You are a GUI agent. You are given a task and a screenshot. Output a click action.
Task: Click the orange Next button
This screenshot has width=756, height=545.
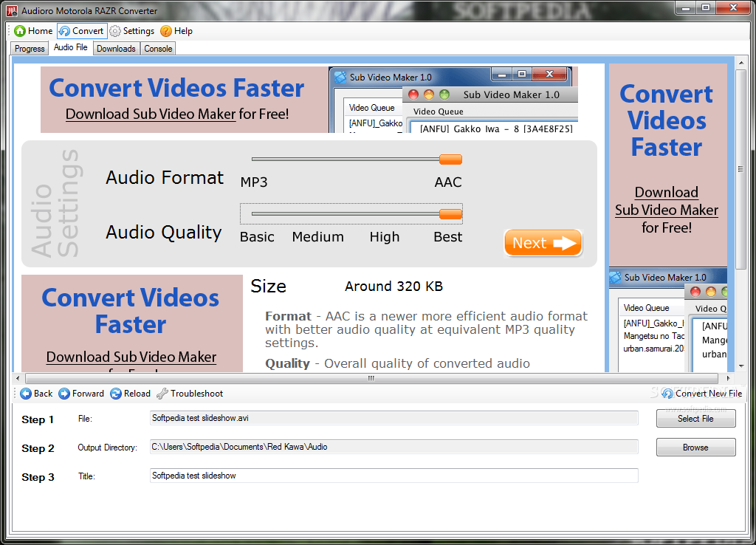[x=543, y=243]
